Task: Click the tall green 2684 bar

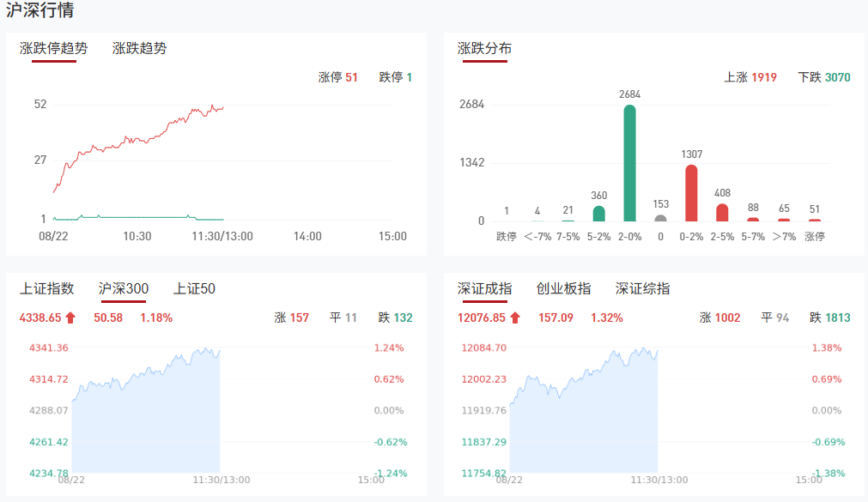Action: coord(629,163)
